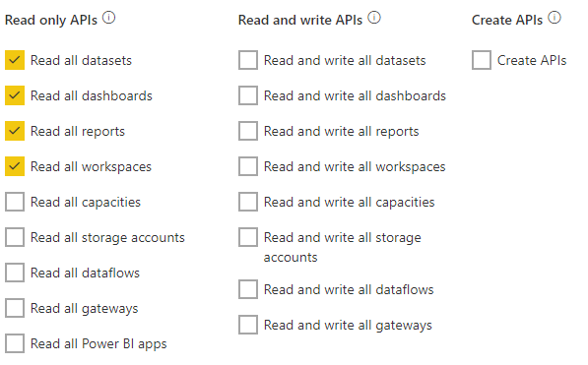This screenshot has height=365, width=588.
Task: Enable Read all storage accounts checkbox
Action: coord(15,237)
